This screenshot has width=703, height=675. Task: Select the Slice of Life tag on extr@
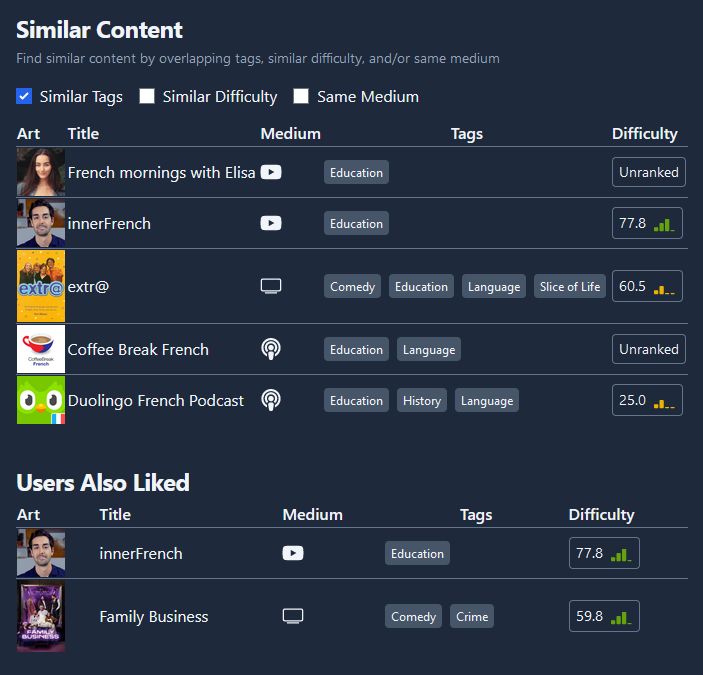click(x=569, y=286)
